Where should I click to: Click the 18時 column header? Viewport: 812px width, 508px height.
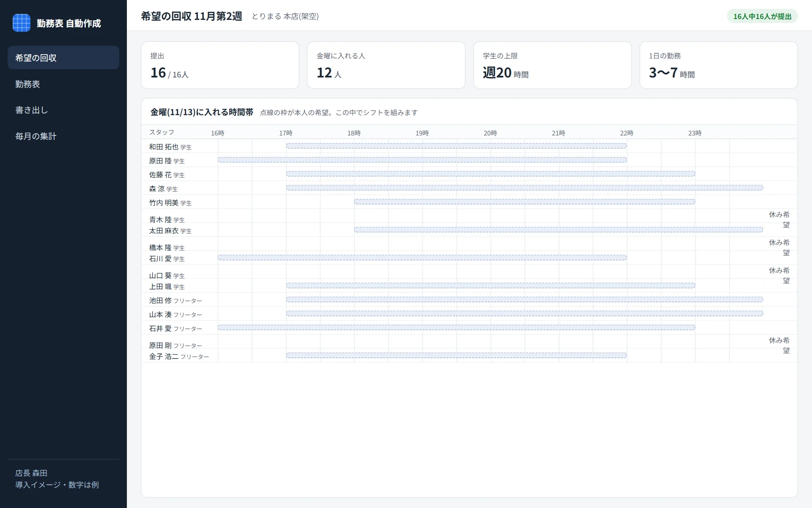tap(354, 133)
